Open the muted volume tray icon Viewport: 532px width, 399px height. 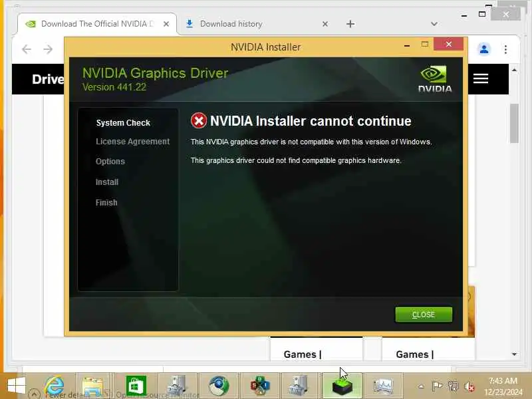469,386
